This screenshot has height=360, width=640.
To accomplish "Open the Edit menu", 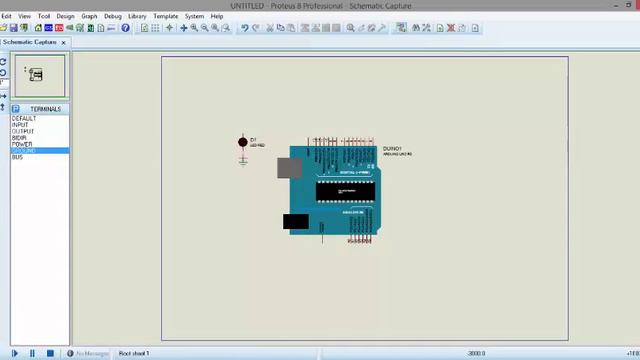I will pyautogui.click(x=6, y=16).
